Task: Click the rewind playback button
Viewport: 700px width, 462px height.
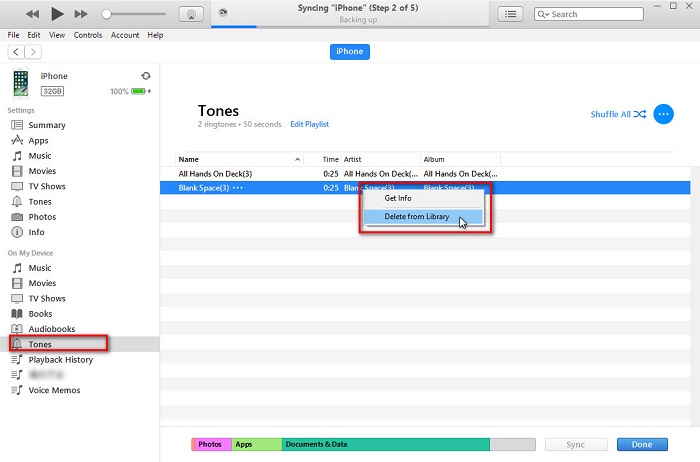Action: point(32,14)
